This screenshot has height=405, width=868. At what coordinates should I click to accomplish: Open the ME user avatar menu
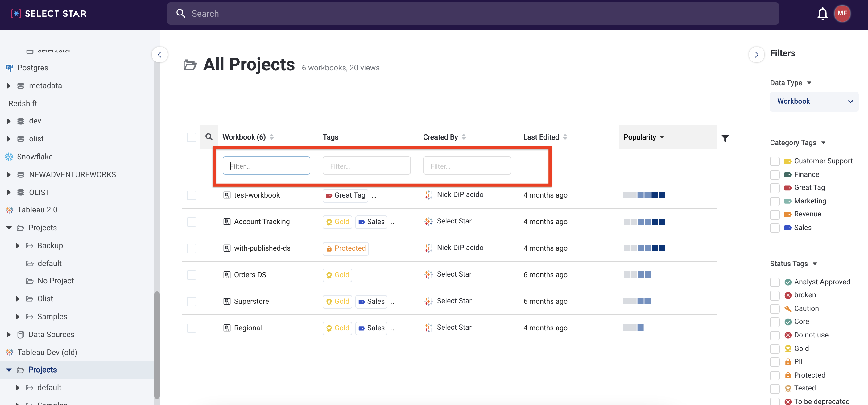tap(842, 14)
